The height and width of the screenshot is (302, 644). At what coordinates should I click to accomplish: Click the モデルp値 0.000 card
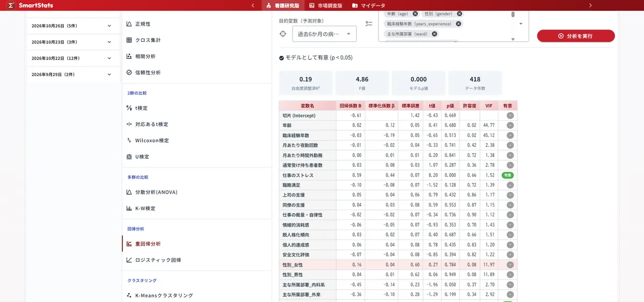[419, 83]
